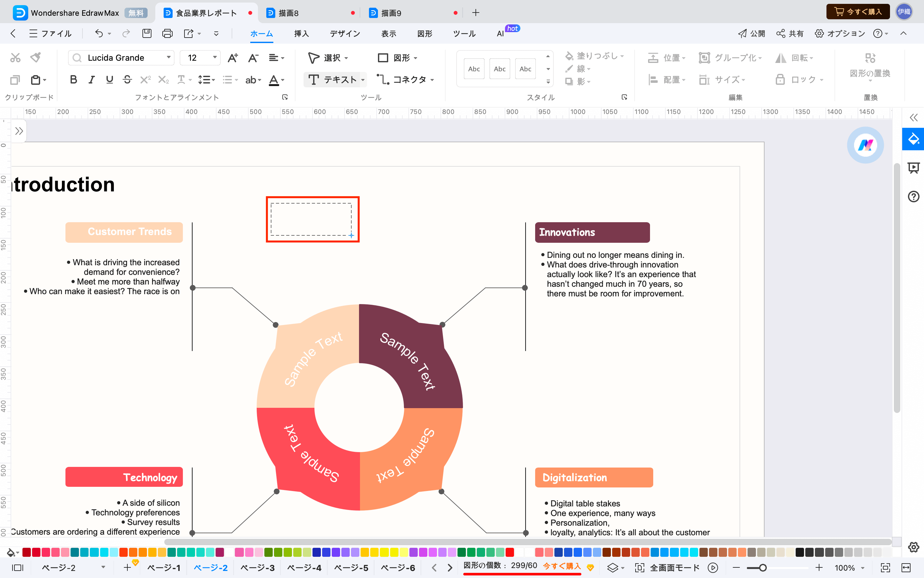
Task: Click the Superscript icon
Action: [145, 80]
